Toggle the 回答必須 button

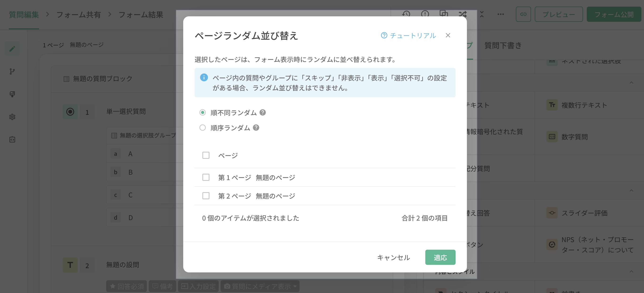(127, 286)
